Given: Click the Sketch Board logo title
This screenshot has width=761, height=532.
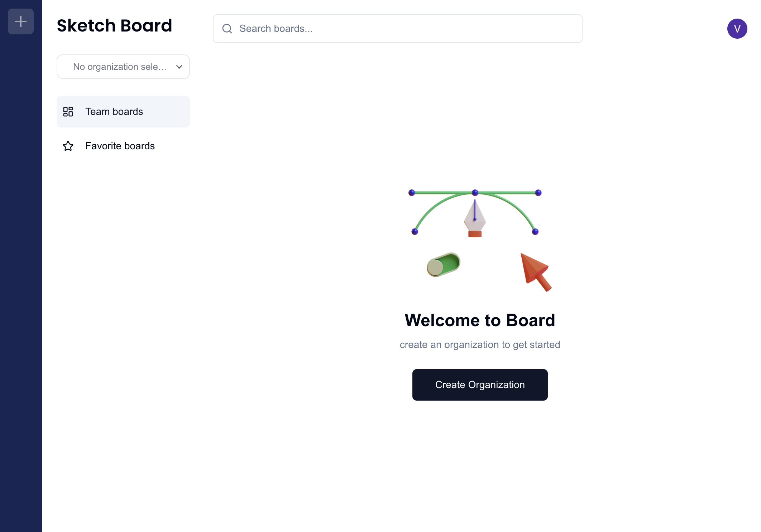Looking at the screenshot, I should 114,26.
